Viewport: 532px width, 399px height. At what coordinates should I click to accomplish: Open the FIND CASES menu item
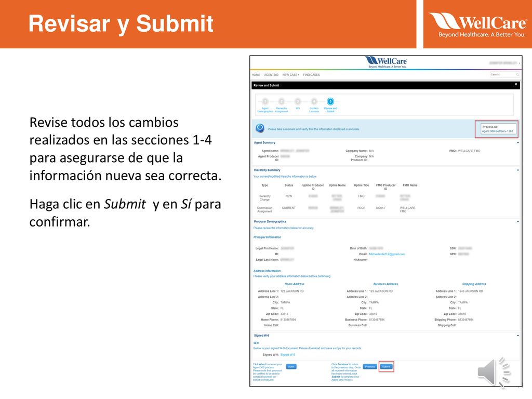tap(312, 75)
